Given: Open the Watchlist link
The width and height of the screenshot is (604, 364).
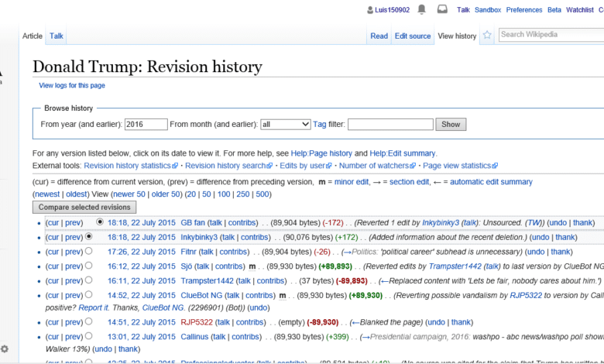Looking at the screenshot, I should tap(580, 10).
